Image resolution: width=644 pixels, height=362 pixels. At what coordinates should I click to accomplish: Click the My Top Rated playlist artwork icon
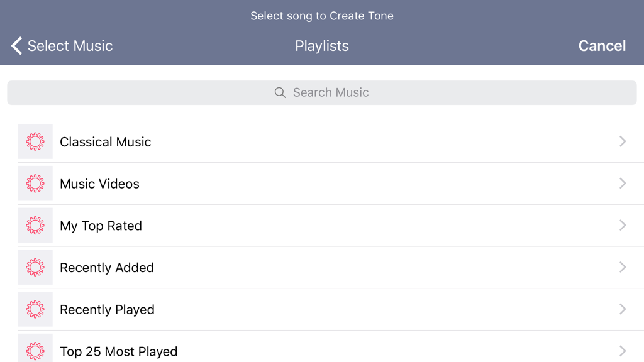click(x=35, y=226)
